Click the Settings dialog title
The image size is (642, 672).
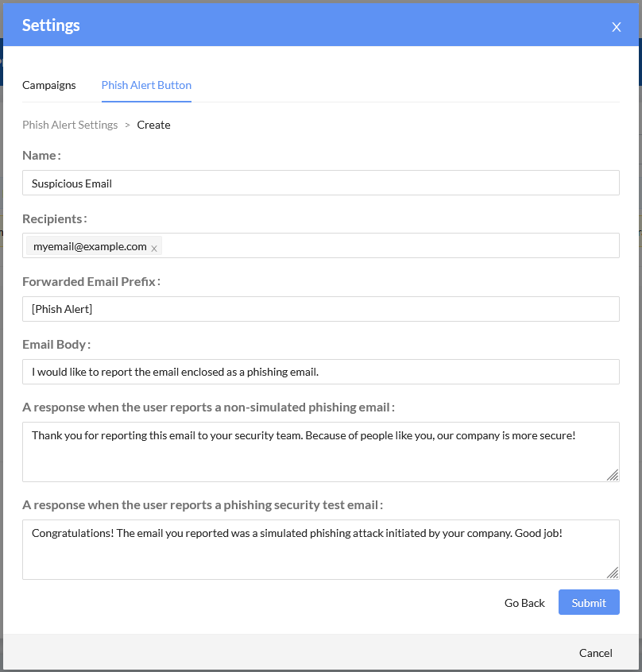(x=51, y=25)
